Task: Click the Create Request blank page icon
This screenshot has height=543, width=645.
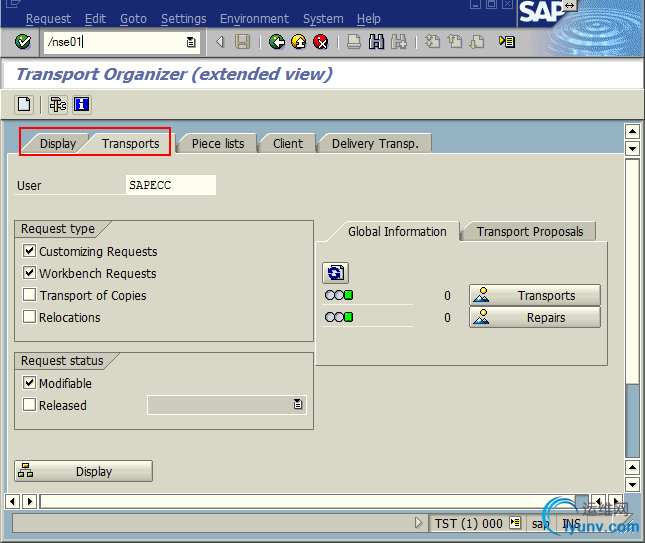Action: tap(24, 104)
